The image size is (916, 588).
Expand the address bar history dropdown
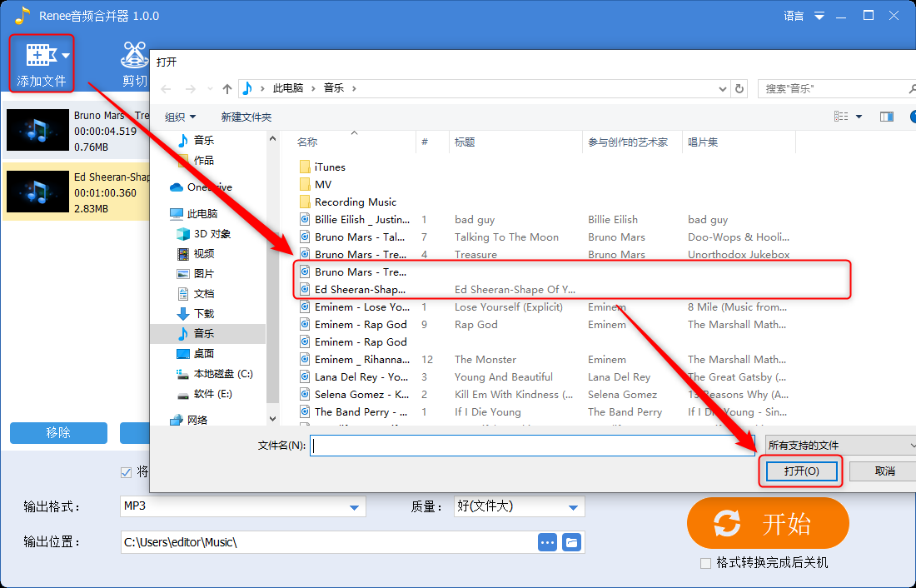(723, 89)
